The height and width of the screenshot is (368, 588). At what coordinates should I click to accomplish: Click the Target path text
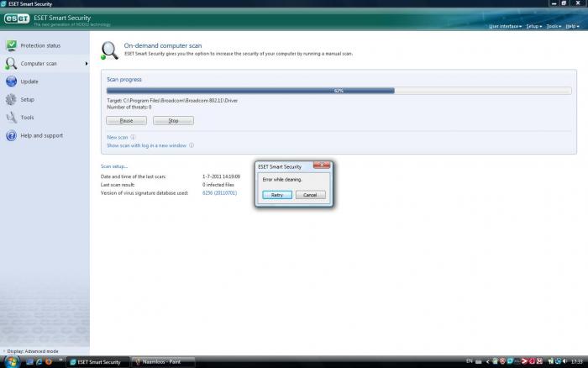172,101
